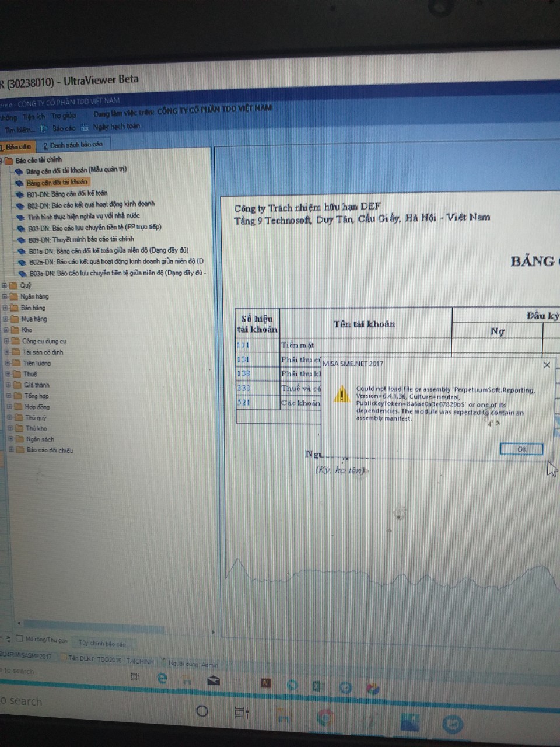Click the Giá thành folder icon
Screen dimensions: 560x747
click(x=17, y=385)
